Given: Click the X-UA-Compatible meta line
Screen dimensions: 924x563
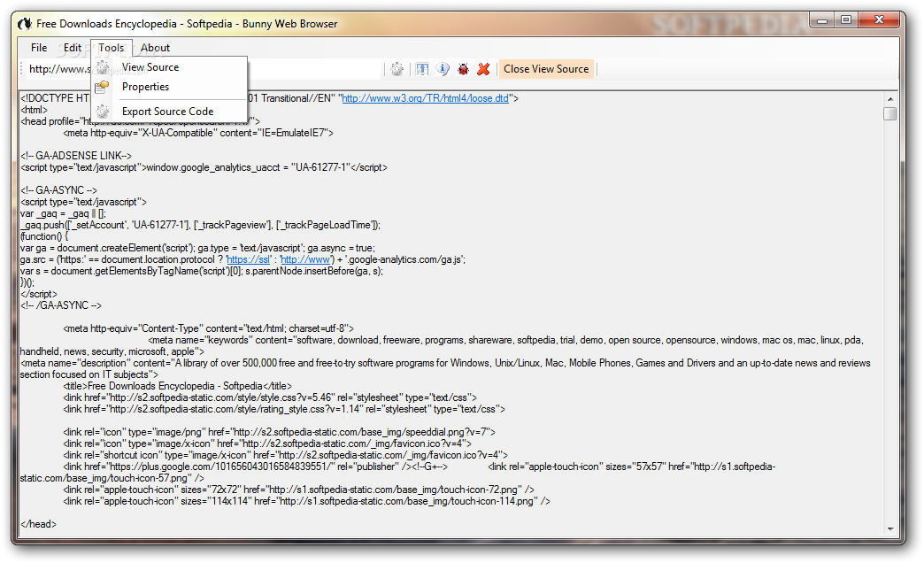Looking at the screenshot, I should pos(198,134).
